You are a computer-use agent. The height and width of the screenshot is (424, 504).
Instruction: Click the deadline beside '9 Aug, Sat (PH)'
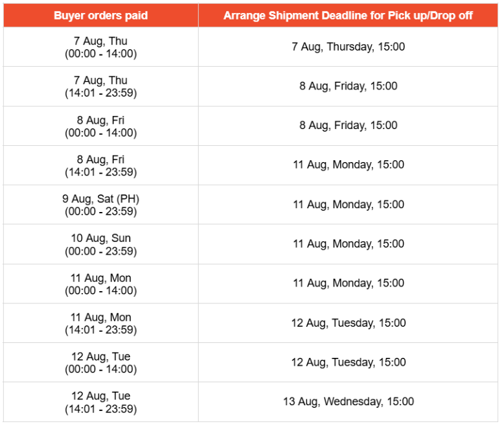pyautogui.click(x=348, y=205)
